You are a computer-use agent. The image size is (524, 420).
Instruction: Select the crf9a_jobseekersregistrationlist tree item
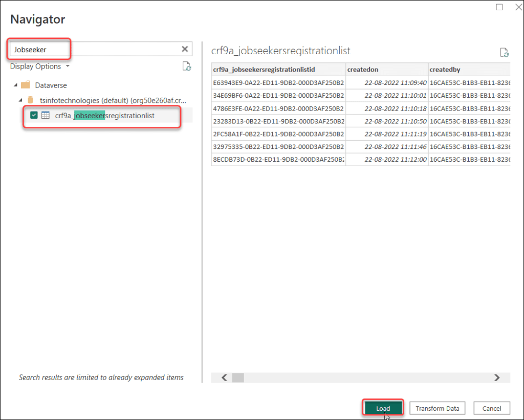click(x=104, y=116)
